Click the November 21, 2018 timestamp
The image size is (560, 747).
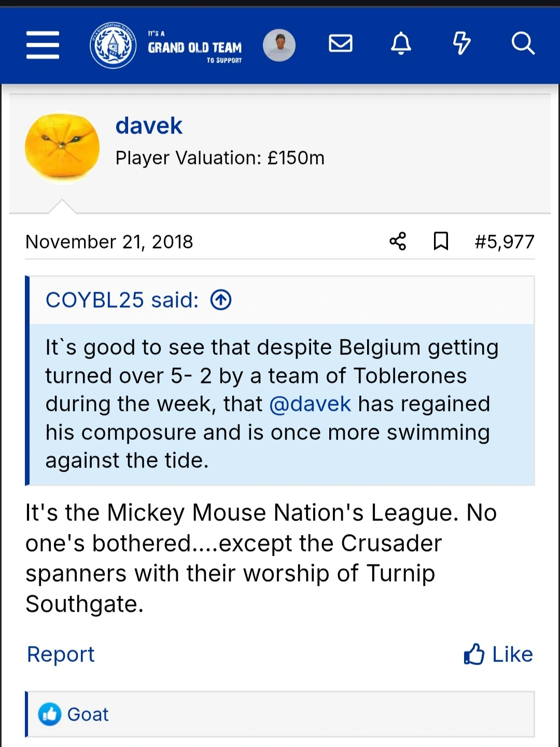click(109, 242)
